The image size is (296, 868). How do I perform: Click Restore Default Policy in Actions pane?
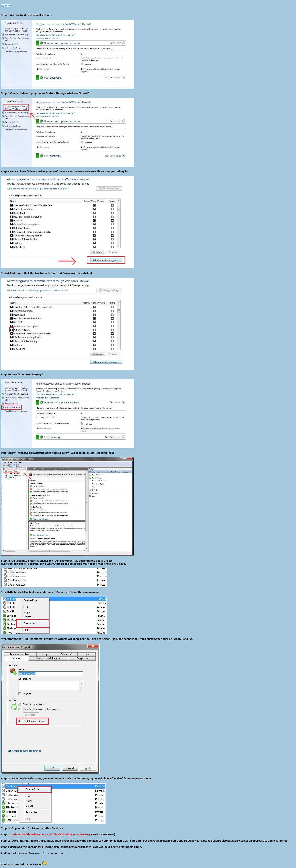[x=99, y=481]
